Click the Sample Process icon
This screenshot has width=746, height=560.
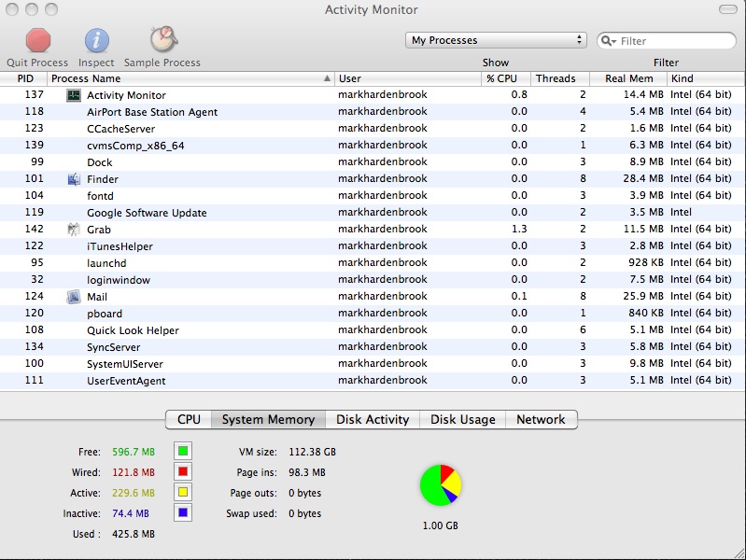coord(163,39)
